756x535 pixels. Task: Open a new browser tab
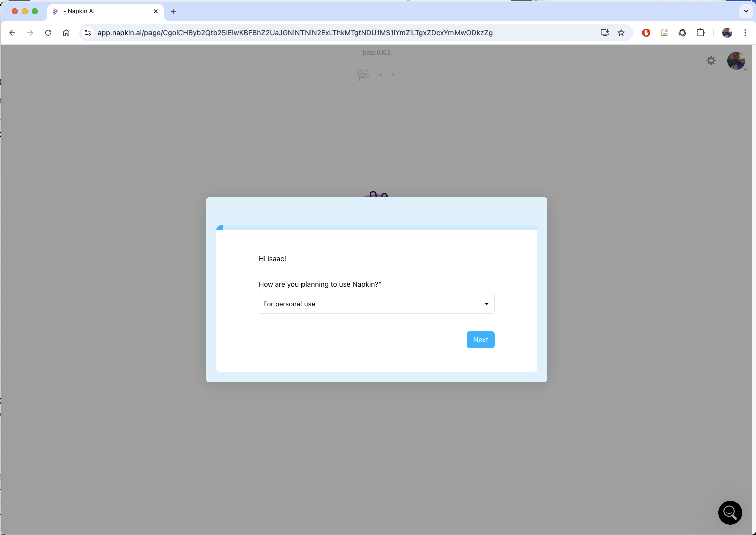174,11
